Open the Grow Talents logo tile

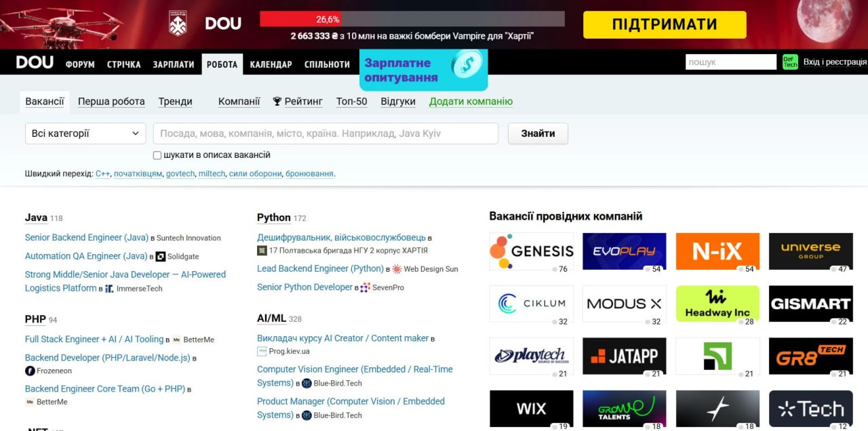point(625,408)
